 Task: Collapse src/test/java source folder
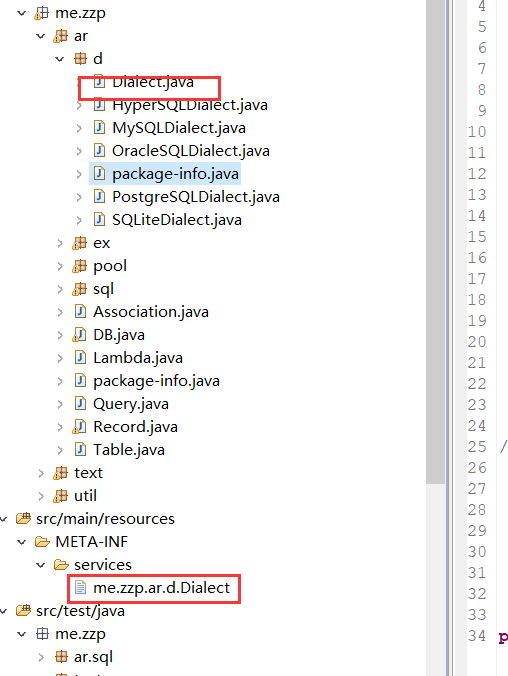tap(3, 611)
